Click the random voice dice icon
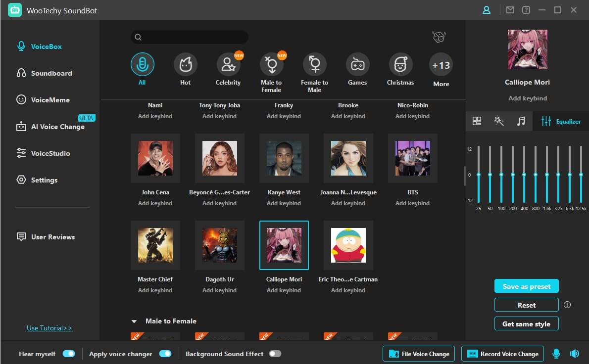 (x=439, y=37)
